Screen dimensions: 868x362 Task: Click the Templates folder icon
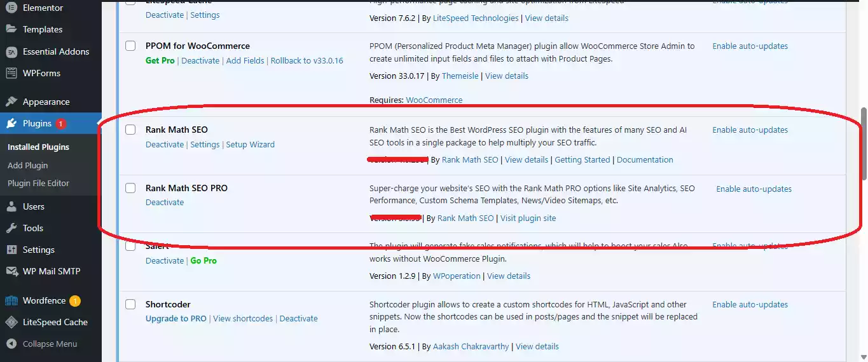pyautogui.click(x=11, y=29)
